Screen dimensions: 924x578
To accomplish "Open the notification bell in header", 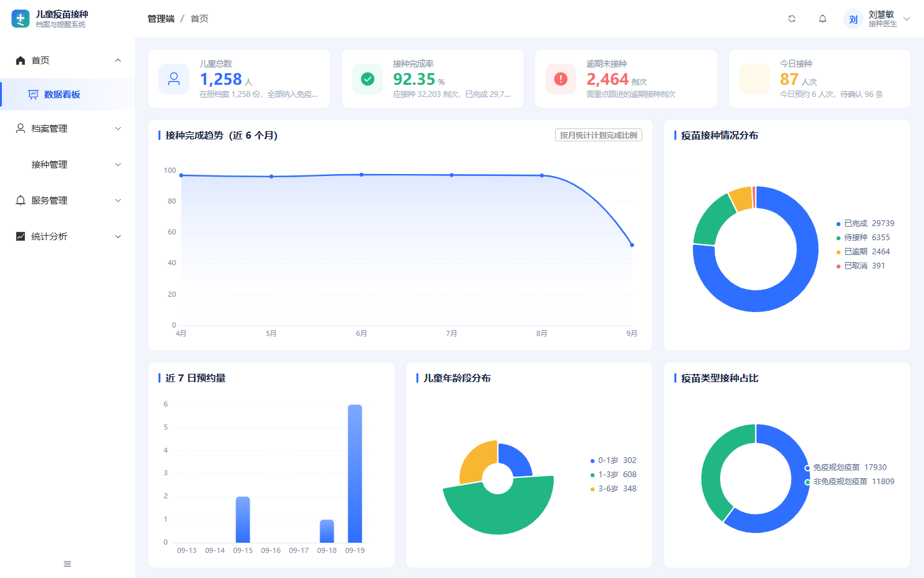I will (x=823, y=19).
